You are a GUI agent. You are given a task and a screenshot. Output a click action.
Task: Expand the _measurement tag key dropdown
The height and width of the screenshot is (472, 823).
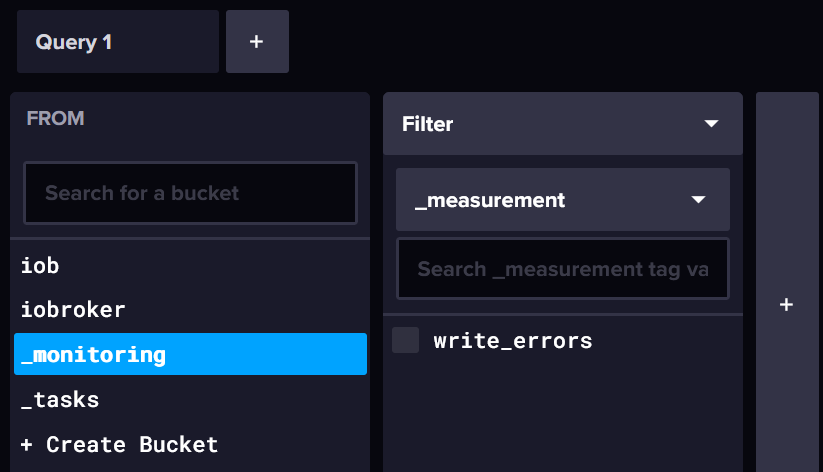[698, 200]
